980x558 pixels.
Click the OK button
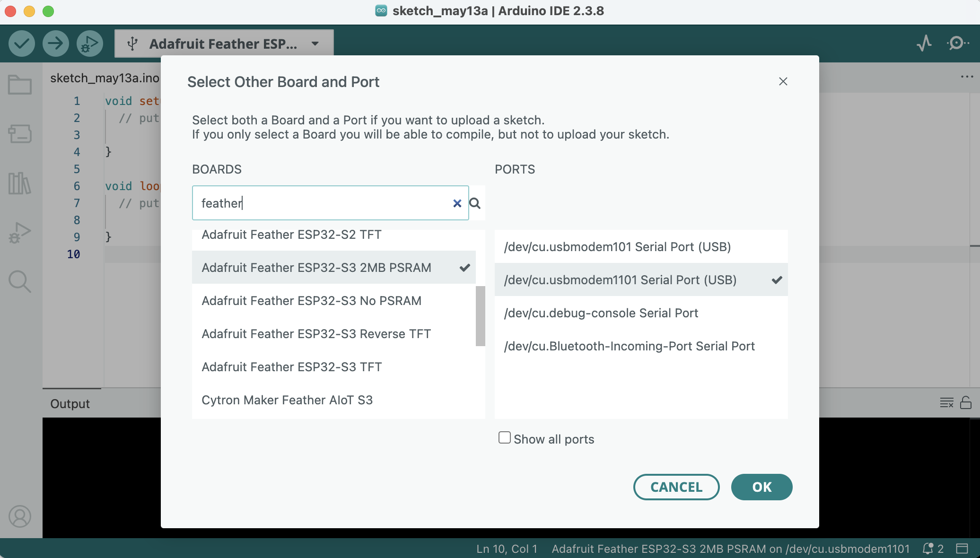click(761, 487)
